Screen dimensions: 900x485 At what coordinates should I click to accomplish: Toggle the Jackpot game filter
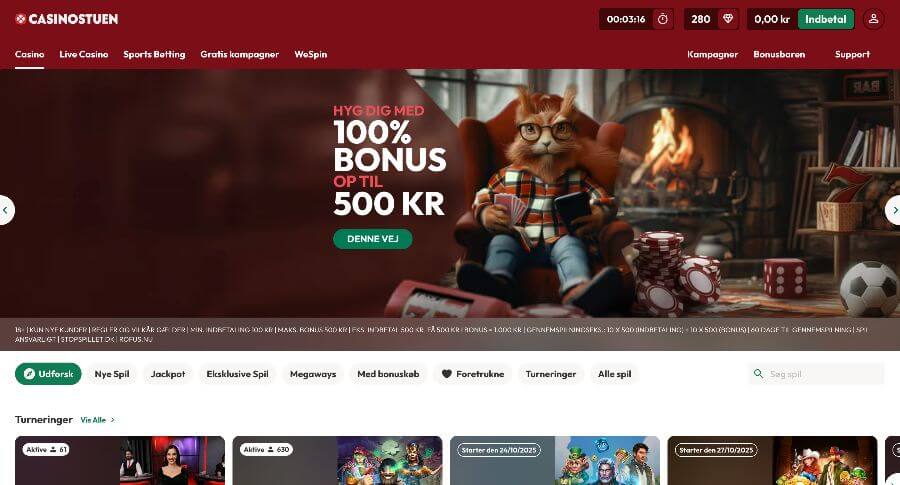168,374
